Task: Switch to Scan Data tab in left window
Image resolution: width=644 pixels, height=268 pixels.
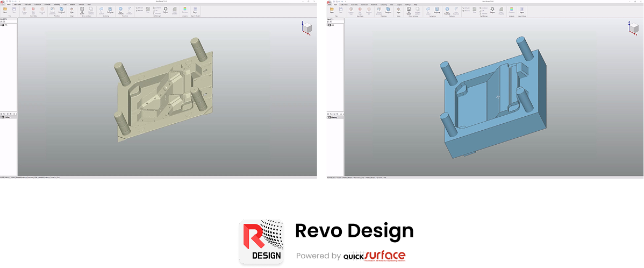Action: coord(27,4)
